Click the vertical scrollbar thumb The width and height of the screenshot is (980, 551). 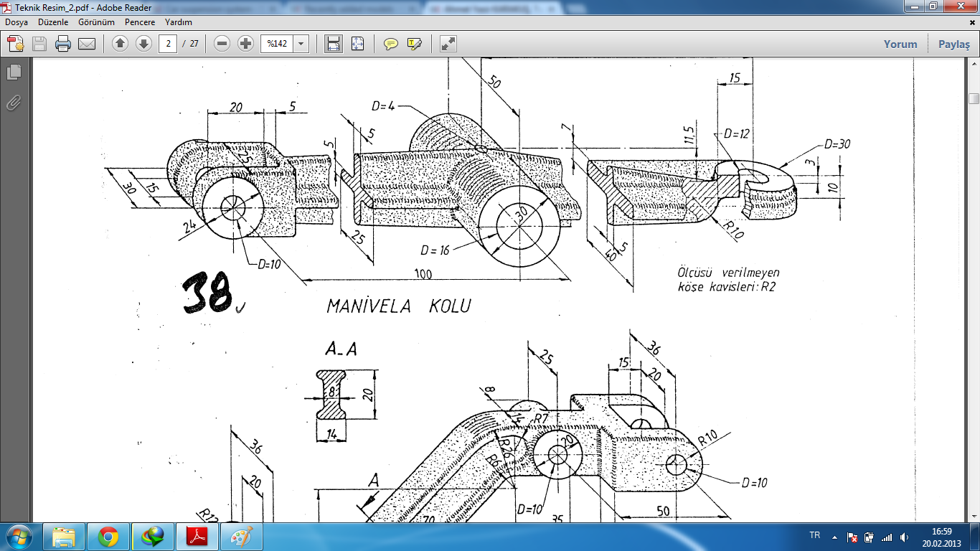point(974,99)
